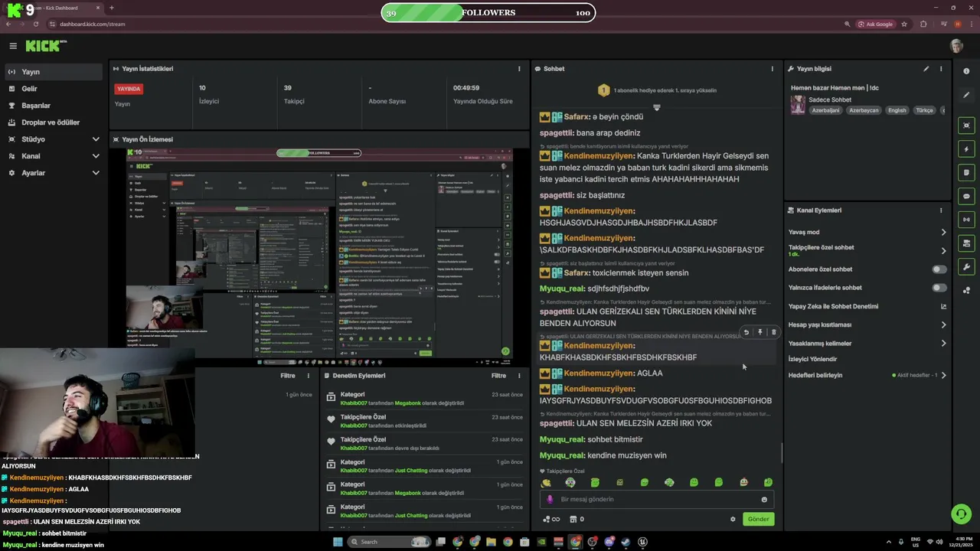Image resolution: width=980 pixels, height=551 pixels.
Task: Click the English tag chip
Action: (x=897, y=110)
